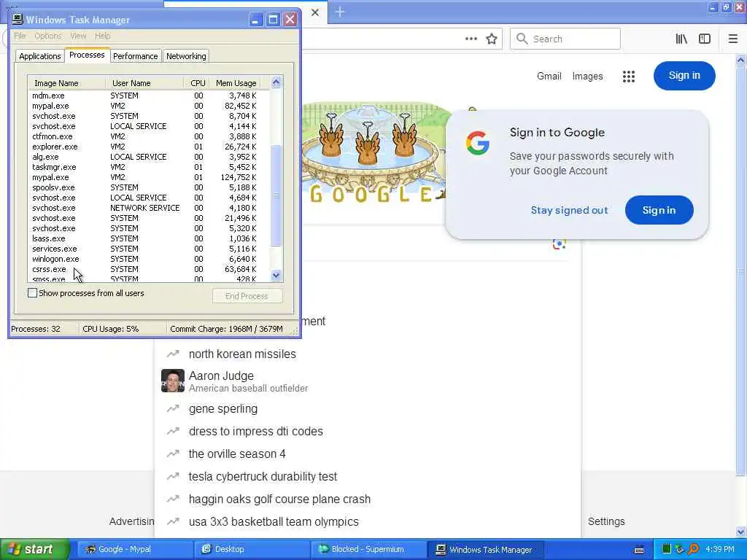Select the spoolsv.exe process row
The width and height of the screenshot is (747, 560).
point(149,187)
